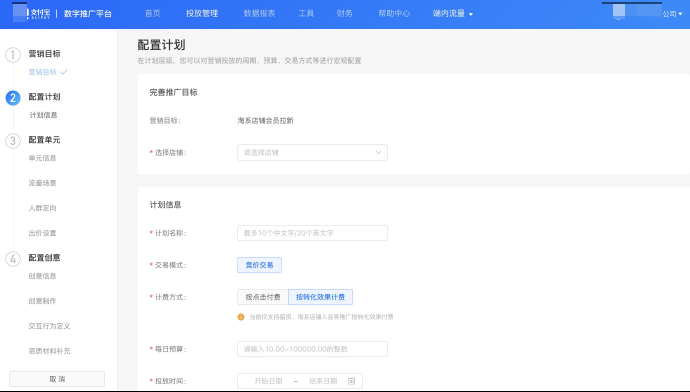Click the step 1 circle icon

click(x=13, y=55)
